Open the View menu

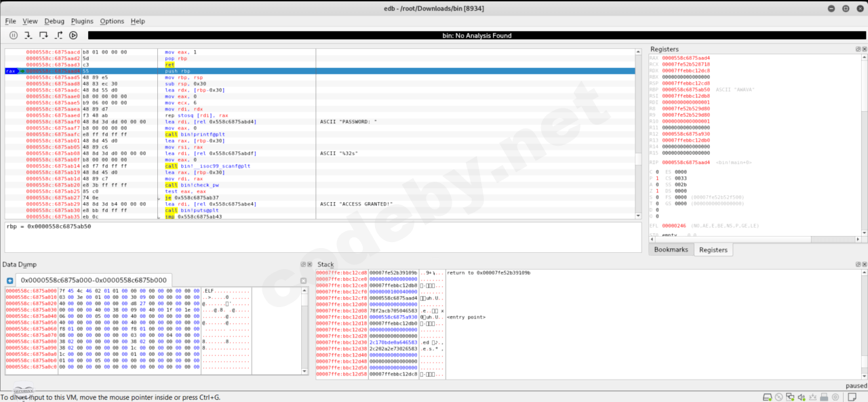(x=30, y=21)
